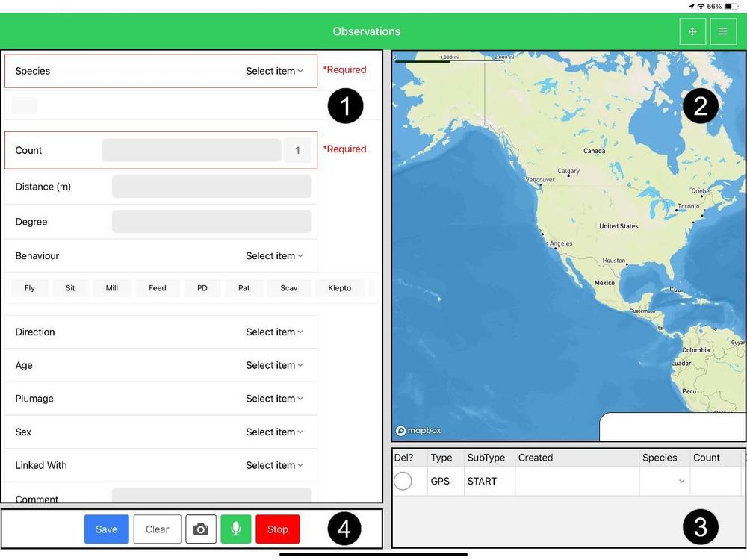Click the Mexico label on map

(604, 283)
